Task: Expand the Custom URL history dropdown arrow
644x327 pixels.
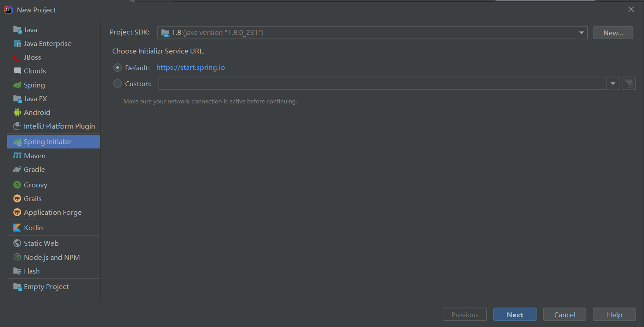Action: [x=613, y=84]
